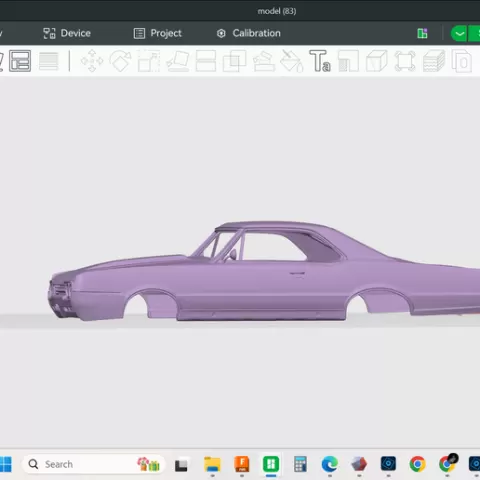
Task: Select the Measure tool with corner handles
Action: [405, 61]
